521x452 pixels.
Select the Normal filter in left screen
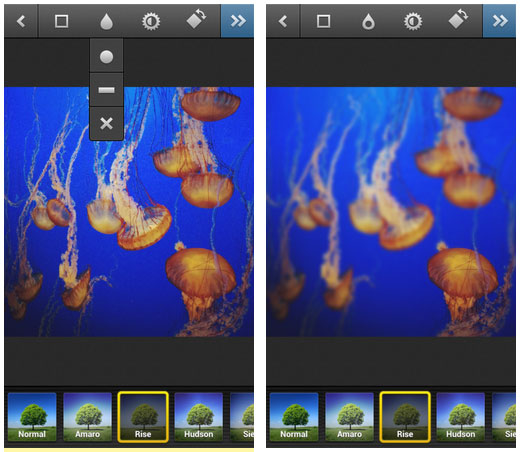pyautogui.click(x=32, y=417)
